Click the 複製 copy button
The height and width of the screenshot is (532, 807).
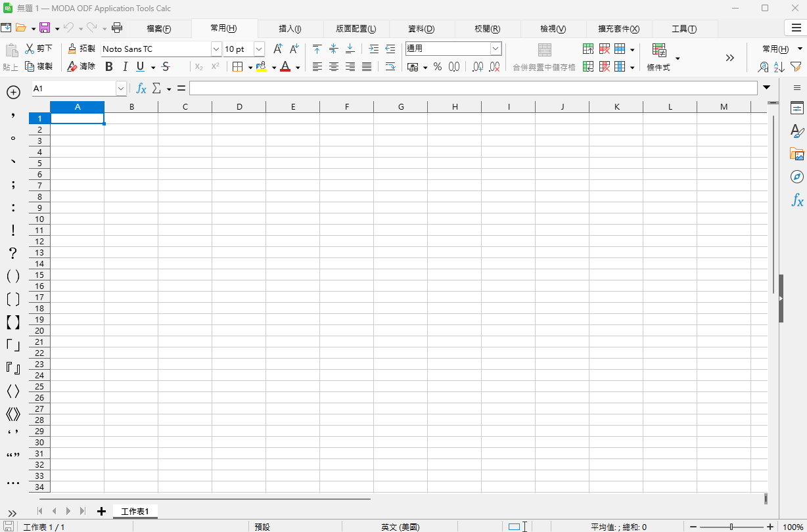pyautogui.click(x=39, y=66)
